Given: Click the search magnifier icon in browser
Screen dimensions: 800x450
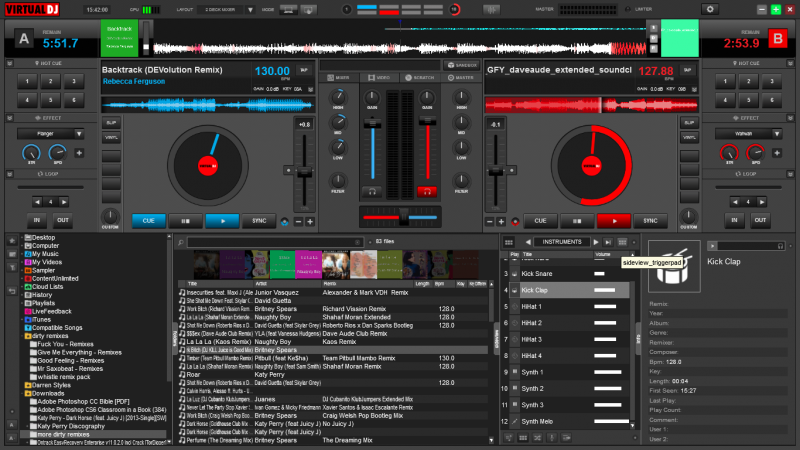Looking at the screenshot, I should 181,242.
